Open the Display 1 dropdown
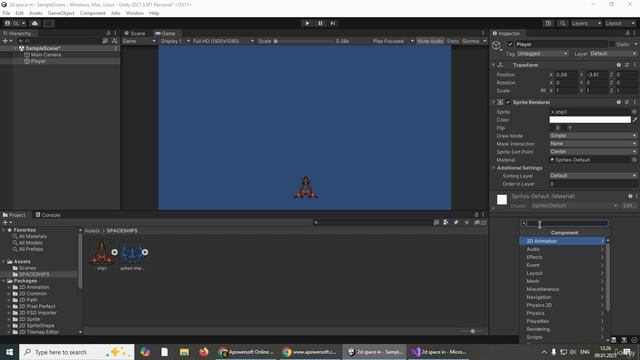Image resolution: width=640 pixels, height=360 pixels. click(x=175, y=41)
